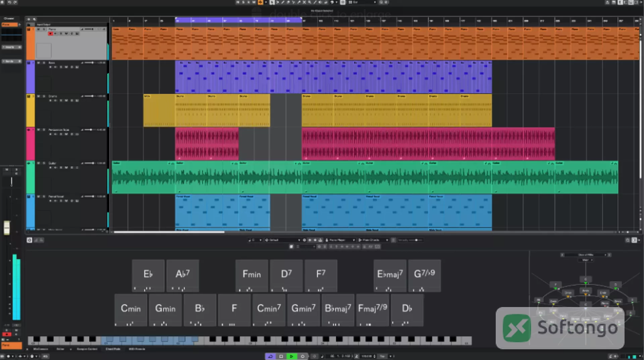Trigger the Fmaj7/9 chord pad

click(373, 310)
